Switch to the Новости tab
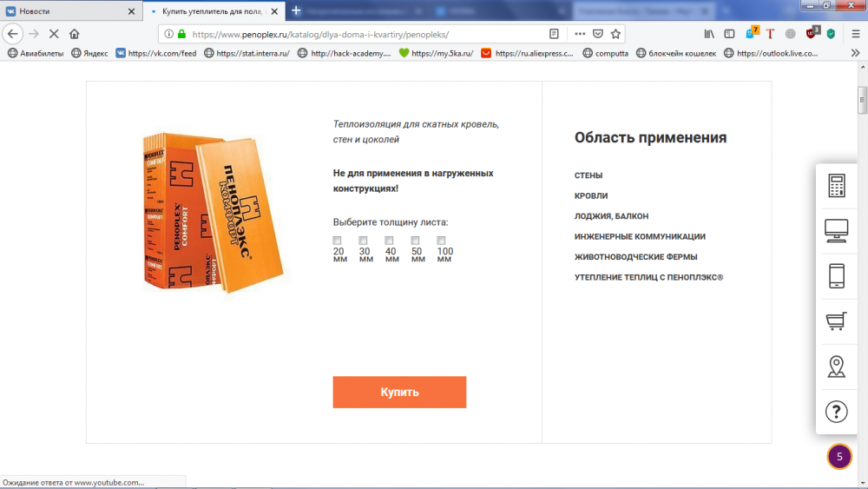868x489 pixels. [x=69, y=11]
